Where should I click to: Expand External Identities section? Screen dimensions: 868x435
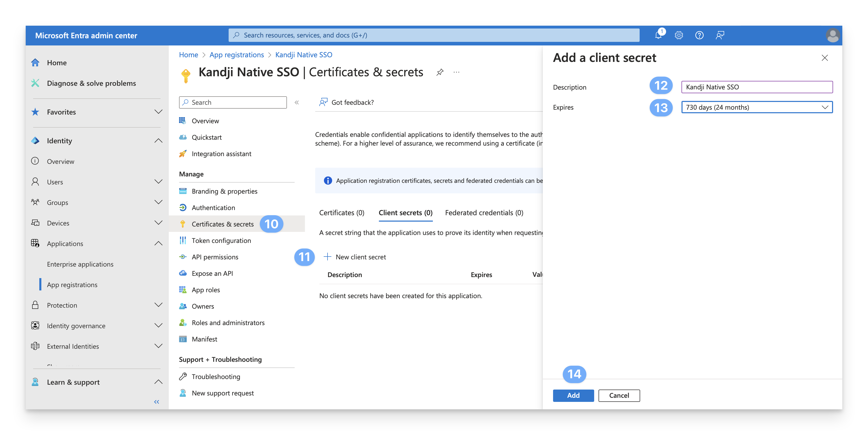click(158, 346)
